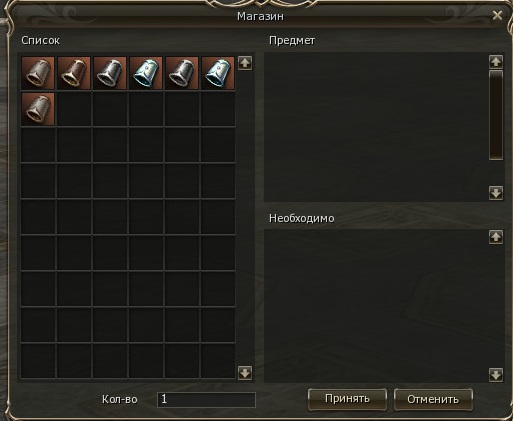Click the empty Предмет description area
The height and width of the screenshot is (421, 513).
point(376,127)
